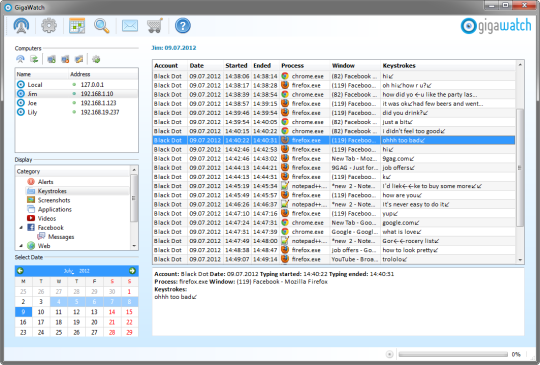Open the settings gear in main toolbar
The width and height of the screenshot is (540, 365).
[x=49, y=26]
